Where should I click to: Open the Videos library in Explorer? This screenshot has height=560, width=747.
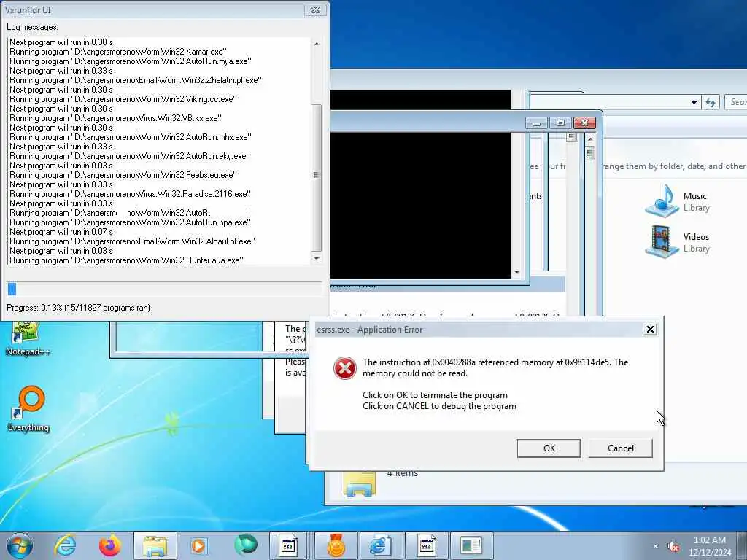678,242
